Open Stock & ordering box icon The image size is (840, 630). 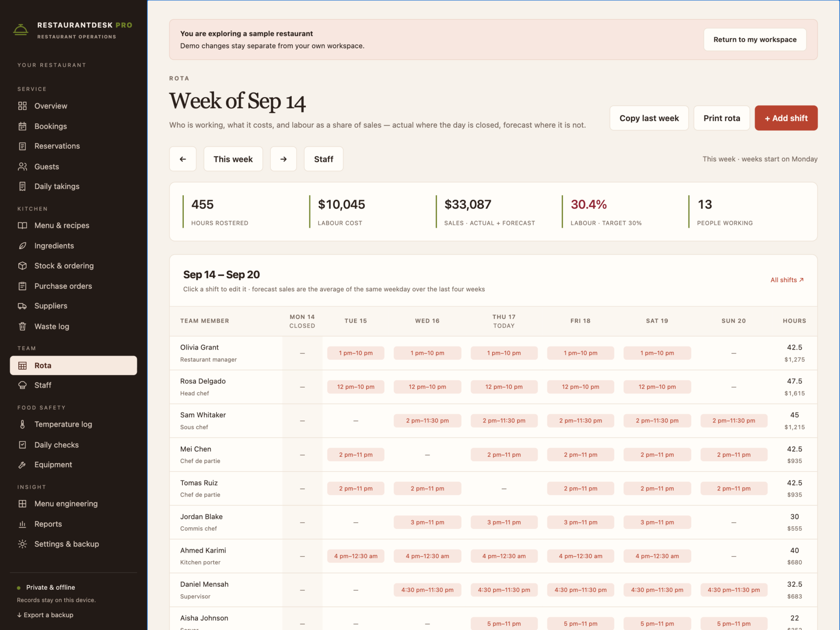pyautogui.click(x=22, y=266)
